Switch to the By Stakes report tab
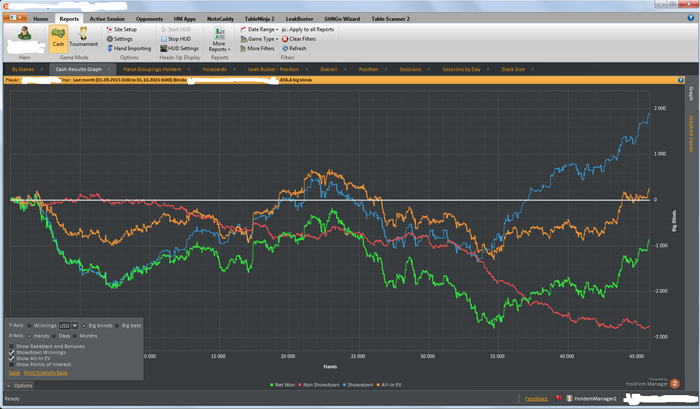 pos(23,69)
